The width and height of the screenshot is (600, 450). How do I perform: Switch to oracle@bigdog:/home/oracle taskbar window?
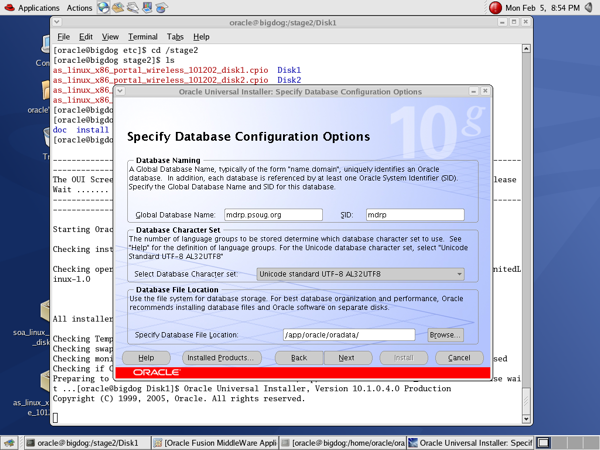pyautogui.click(x=342, y=443)
